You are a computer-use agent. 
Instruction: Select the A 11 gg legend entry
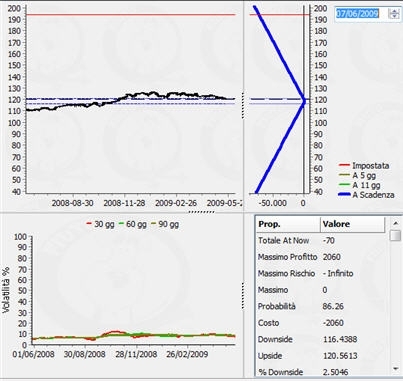click(359, 185)
